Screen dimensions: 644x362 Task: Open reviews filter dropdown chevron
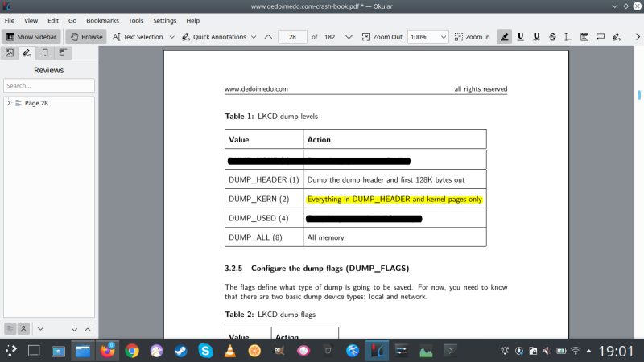(40, 329)
